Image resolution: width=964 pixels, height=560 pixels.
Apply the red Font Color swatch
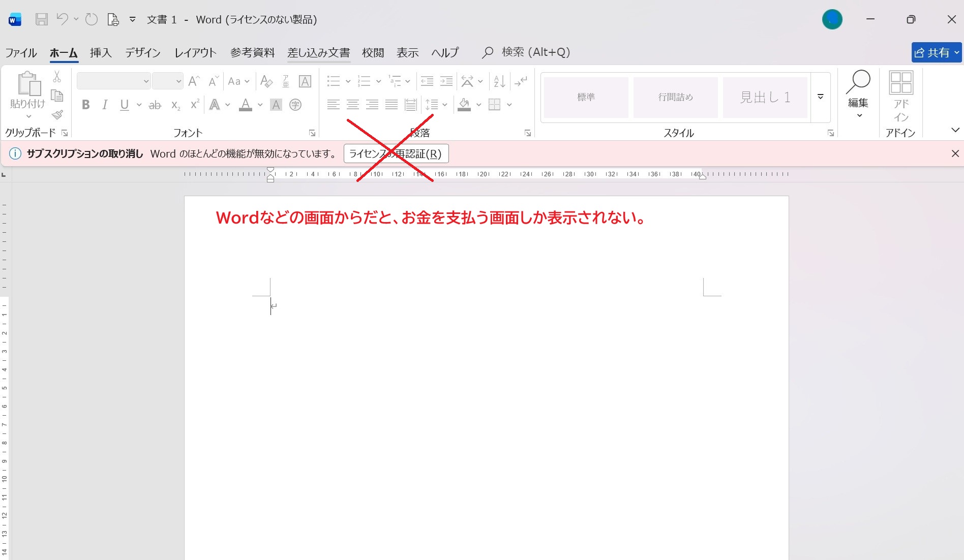(x=246, y=105)
